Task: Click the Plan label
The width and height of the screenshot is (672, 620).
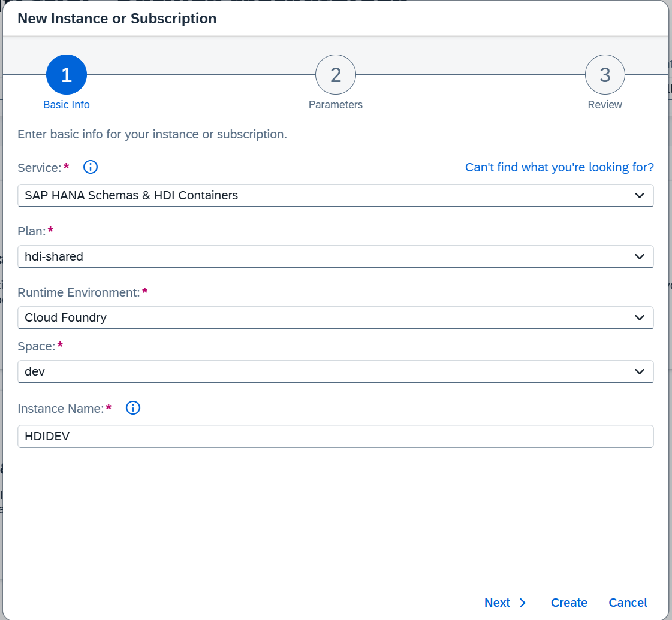Action: point(32,231)
